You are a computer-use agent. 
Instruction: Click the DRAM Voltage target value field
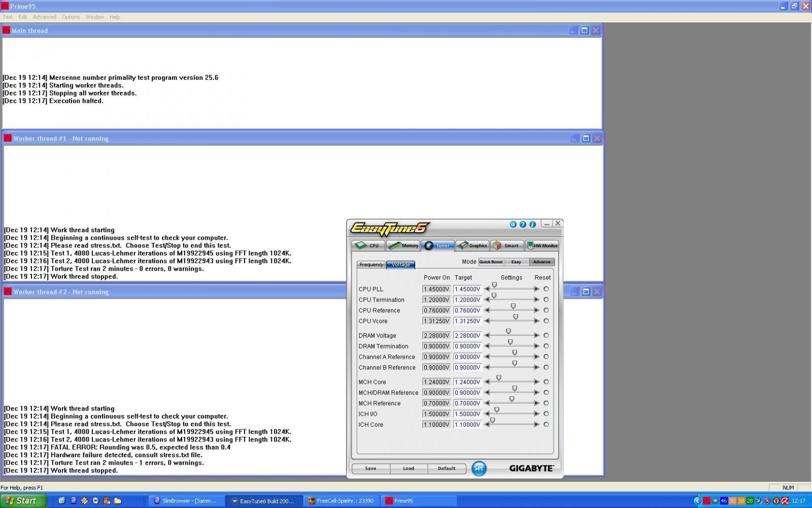[467, 335]
